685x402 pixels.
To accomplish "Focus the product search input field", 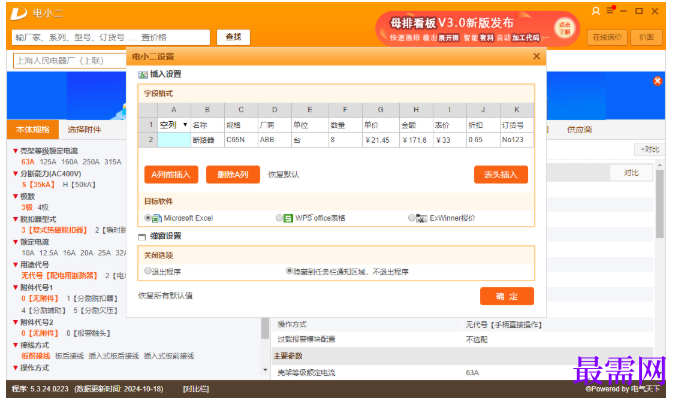I will click(x=111, y=37).
